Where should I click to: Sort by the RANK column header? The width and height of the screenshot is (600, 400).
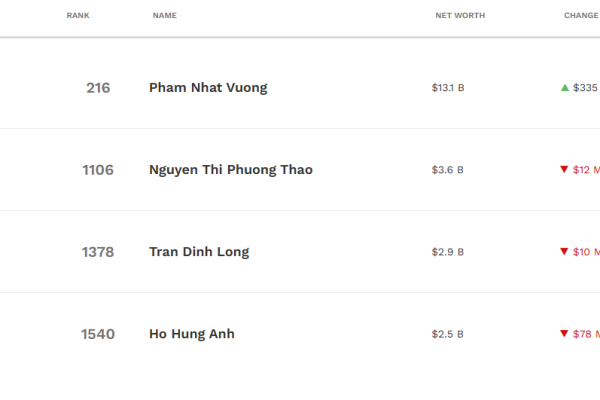pos(78,16)
